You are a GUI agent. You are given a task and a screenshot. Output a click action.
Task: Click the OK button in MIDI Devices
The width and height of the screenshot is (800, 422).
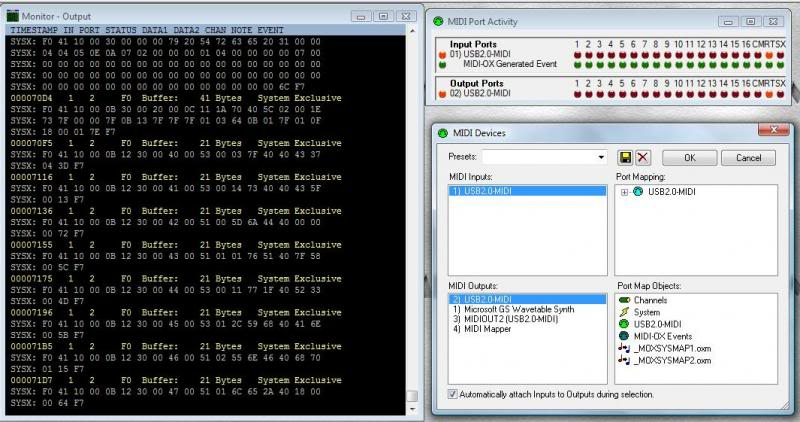(689, 158)
